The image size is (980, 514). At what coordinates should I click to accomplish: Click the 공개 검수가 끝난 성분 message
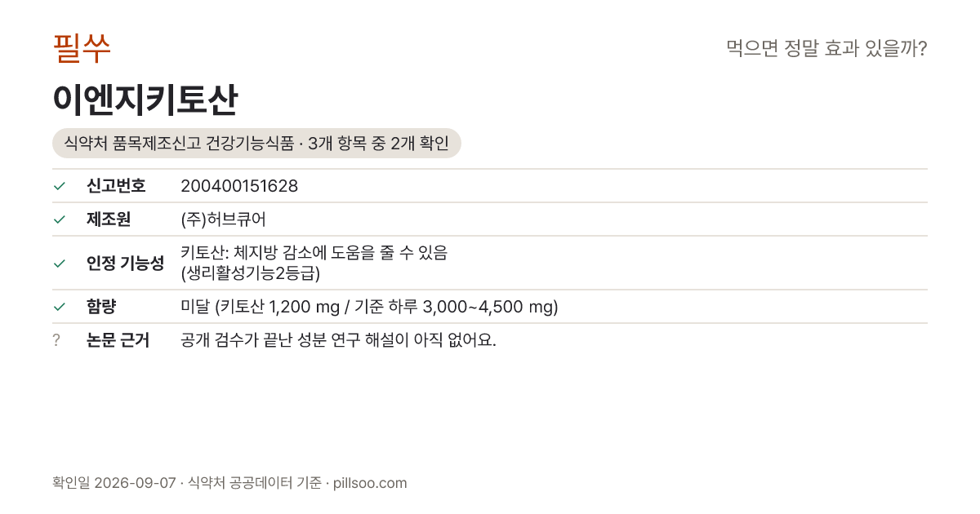[338, 340]
